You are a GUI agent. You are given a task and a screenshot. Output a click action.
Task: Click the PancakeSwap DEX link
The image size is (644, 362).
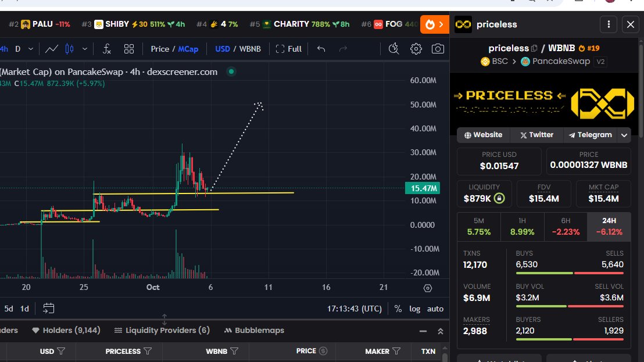pyautogui.click(x=556, y=62)
